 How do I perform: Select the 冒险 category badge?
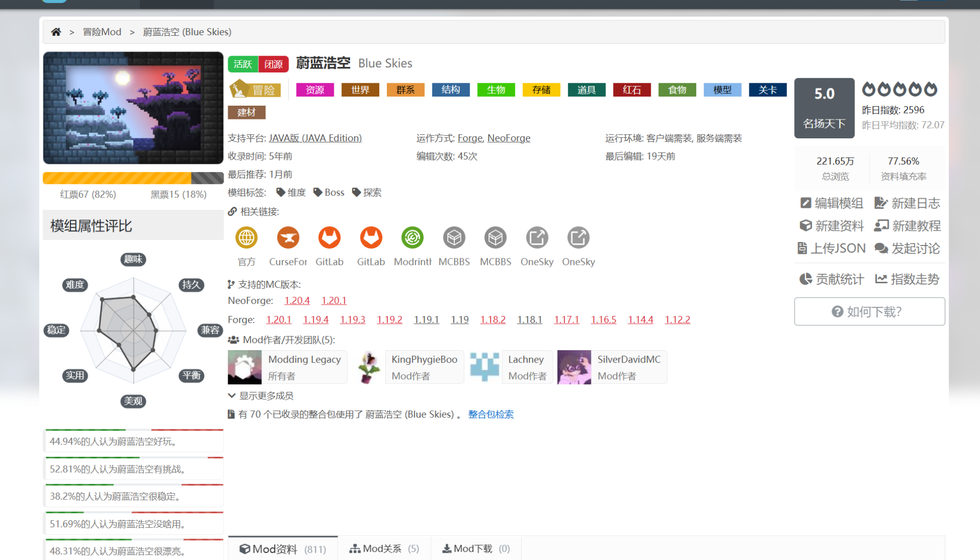[x=255, y=90]
